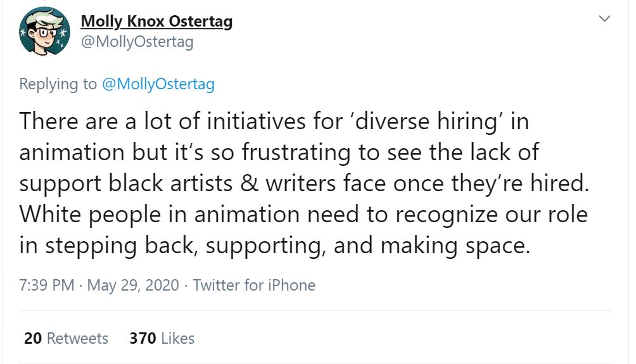Open Molly Knox Ostertag's profile avatar
The height and width of the screenshot is (364, 636).
click(44, 32)
